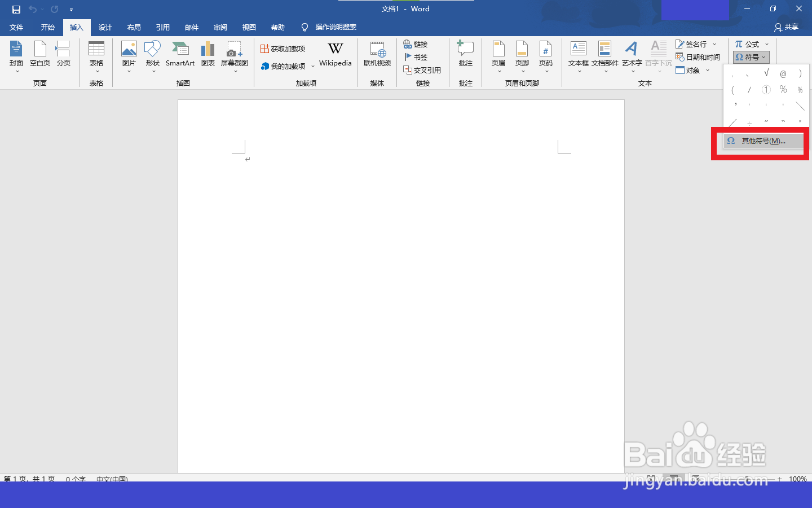812x508 pixels.
Task: Switch to the 布局 ribbon tab
Action: [x=134, y=27]
